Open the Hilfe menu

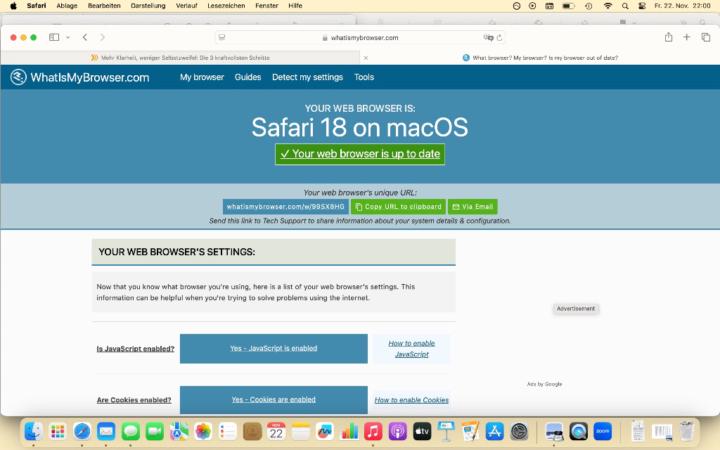point(295,6)
